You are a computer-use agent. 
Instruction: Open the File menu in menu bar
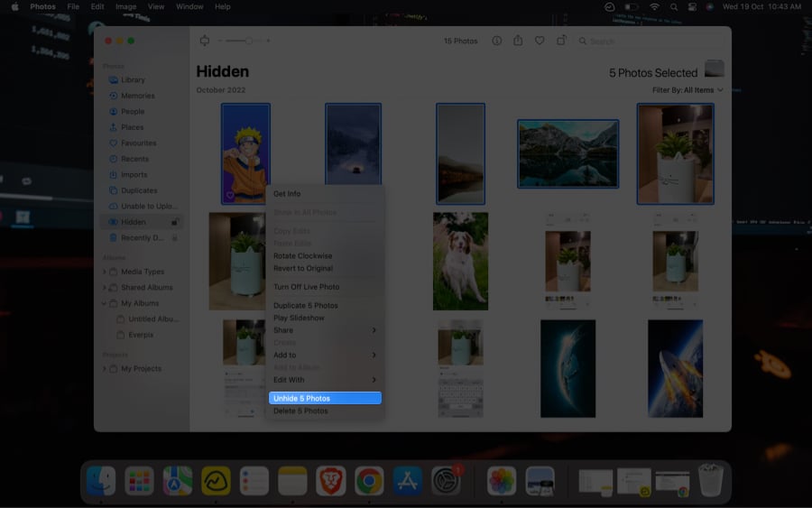(x=73, y=6)
